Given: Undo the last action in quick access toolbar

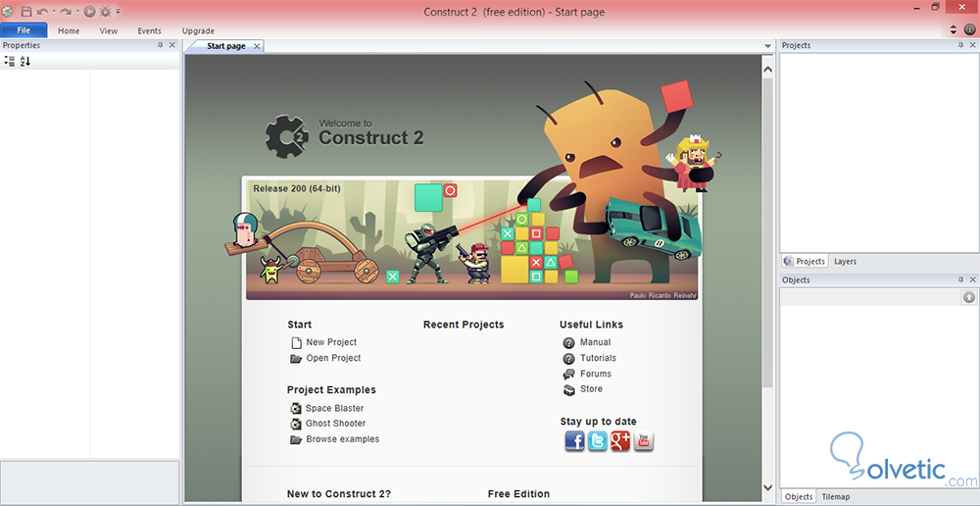Looking at the screenshot, I should pyautogui.click(x=42, y=11).
